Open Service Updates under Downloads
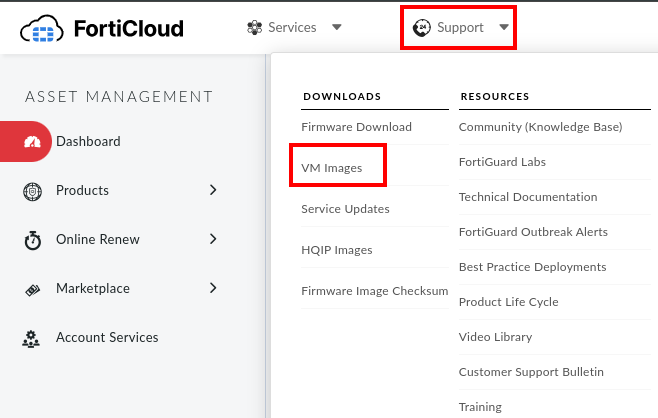This screenshot has width=658, height=418. pyautogui.click(x=345, y=209)
